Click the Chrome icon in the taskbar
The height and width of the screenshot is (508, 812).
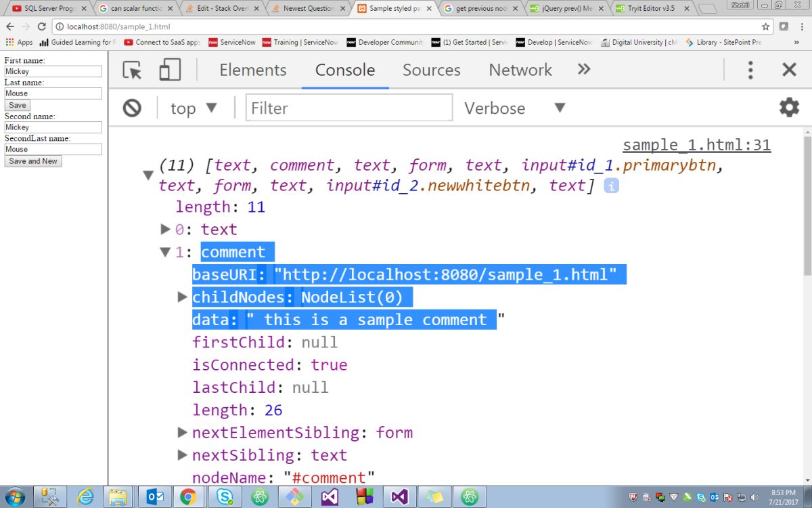[189, 496]
